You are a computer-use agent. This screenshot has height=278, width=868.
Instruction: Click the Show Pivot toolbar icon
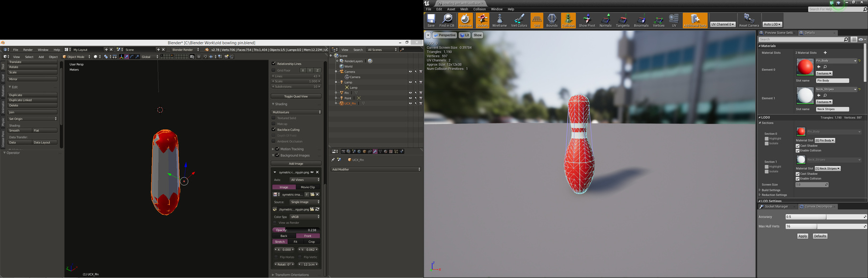click(x=587, y=20)
